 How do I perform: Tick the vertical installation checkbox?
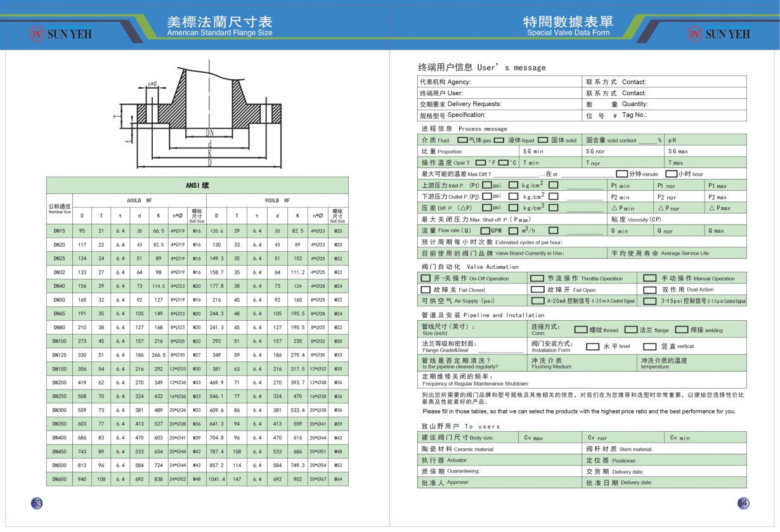(649, 346)
